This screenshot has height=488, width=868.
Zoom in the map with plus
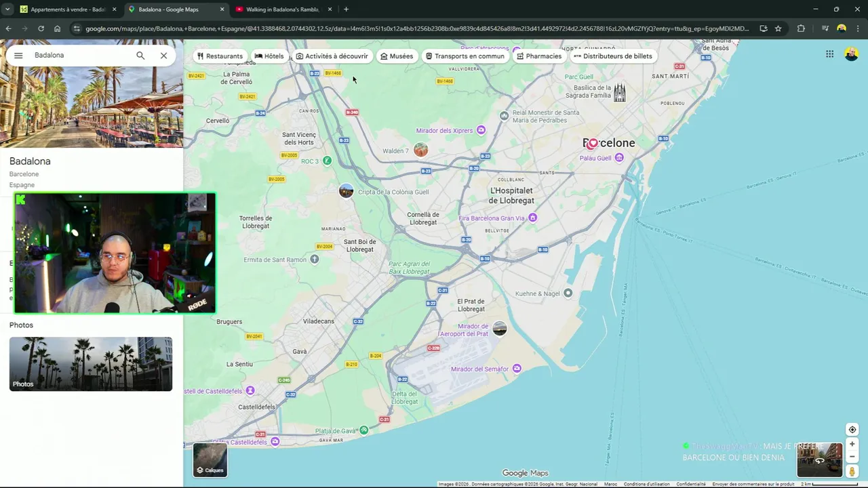[852, 445]
